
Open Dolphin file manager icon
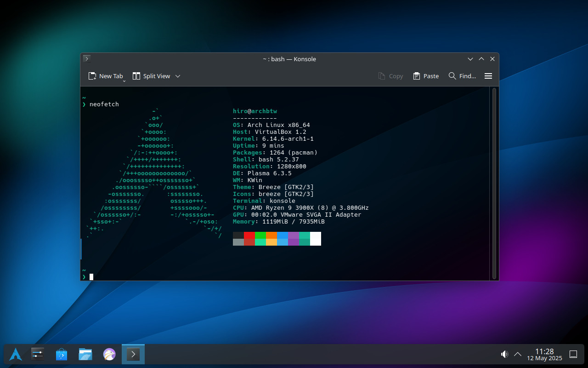(x=85, y=354)
